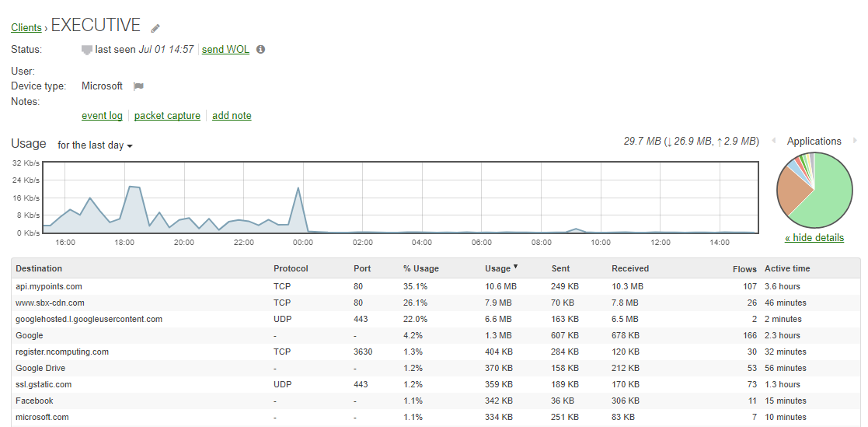Open the packet capture link
Viewport: 868px width, 427px height.
[x=167, y=116]
